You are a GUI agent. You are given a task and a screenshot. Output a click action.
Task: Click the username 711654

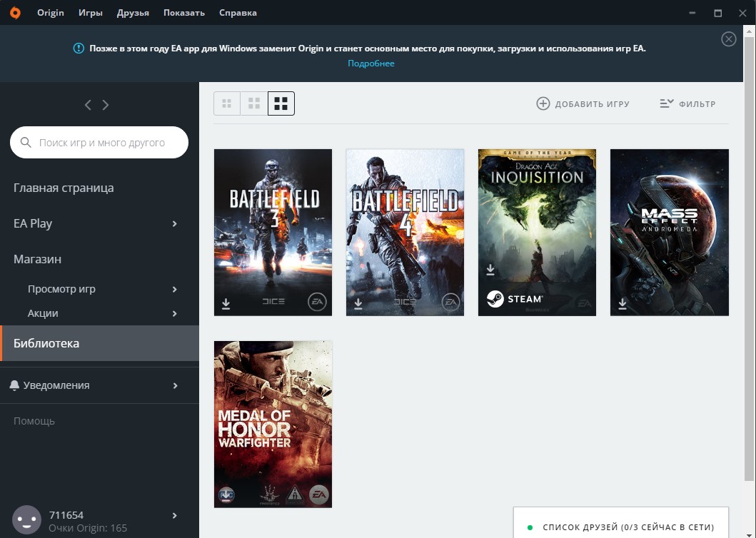click(66, 515)
